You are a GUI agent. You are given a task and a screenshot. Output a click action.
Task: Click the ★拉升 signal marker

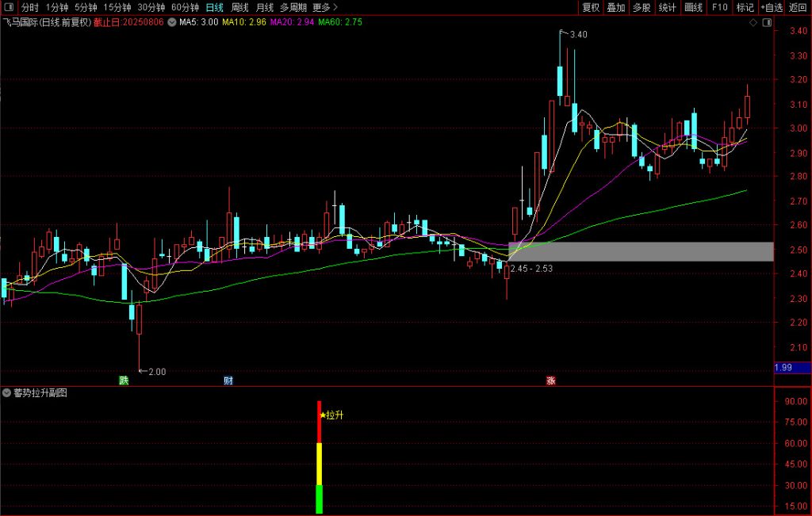point(331,415)
